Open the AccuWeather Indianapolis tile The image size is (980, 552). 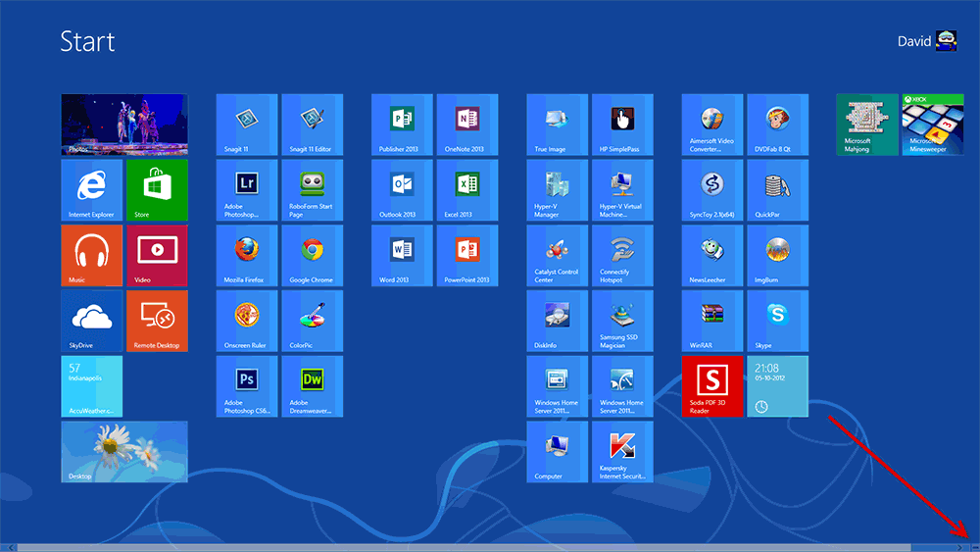coord(92,386)
